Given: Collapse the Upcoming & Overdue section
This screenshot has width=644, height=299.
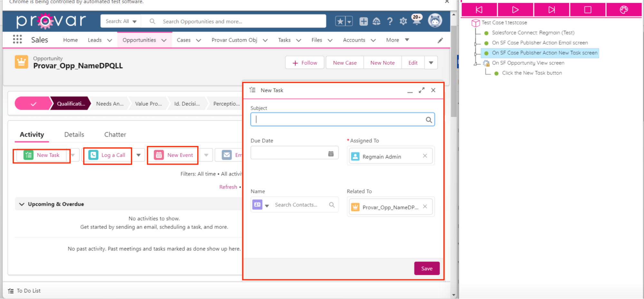Looking at the screenshot, I should coord(22,204).
